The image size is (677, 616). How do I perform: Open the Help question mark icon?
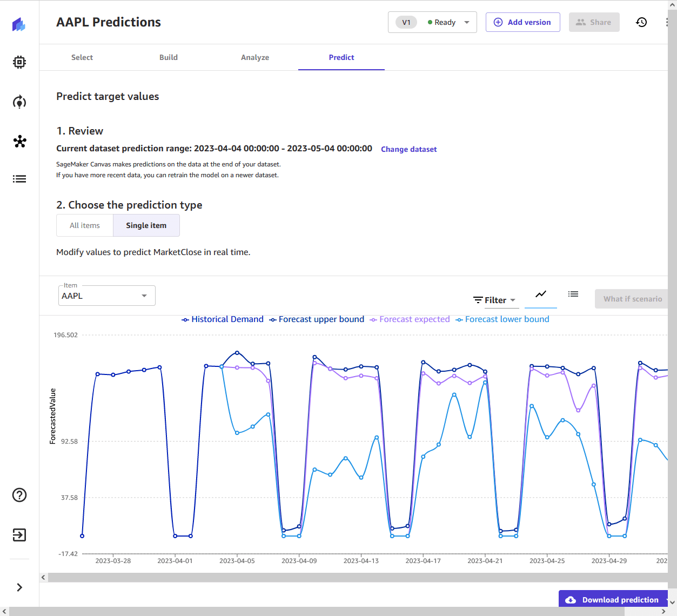pos(19,495)
